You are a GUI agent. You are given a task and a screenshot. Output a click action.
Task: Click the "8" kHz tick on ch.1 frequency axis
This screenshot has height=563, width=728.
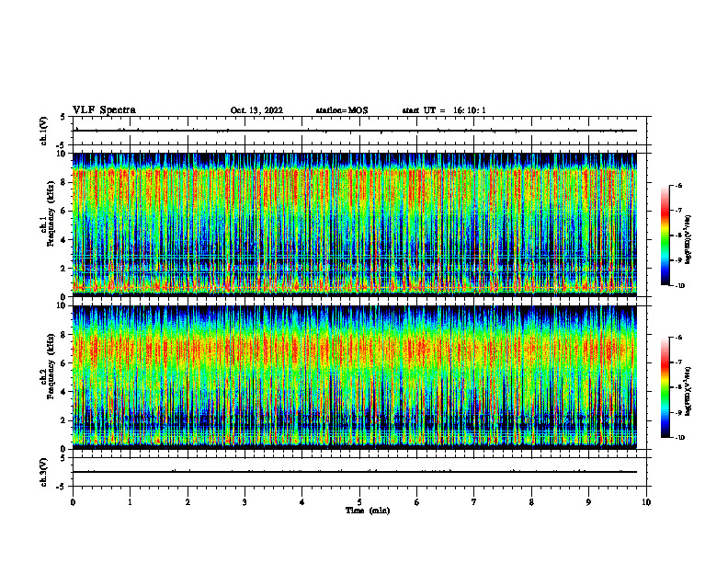pos(64,182)
